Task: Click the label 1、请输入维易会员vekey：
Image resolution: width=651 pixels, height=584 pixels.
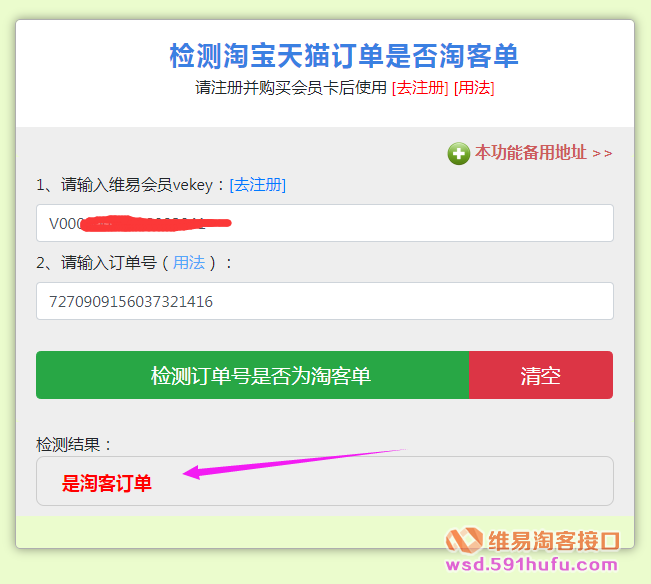Action: 130,185
